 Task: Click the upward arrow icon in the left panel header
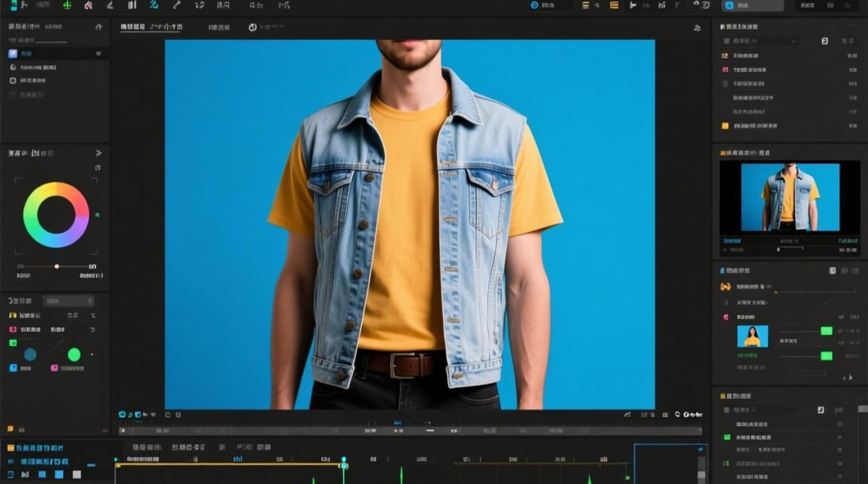(99, 27)
